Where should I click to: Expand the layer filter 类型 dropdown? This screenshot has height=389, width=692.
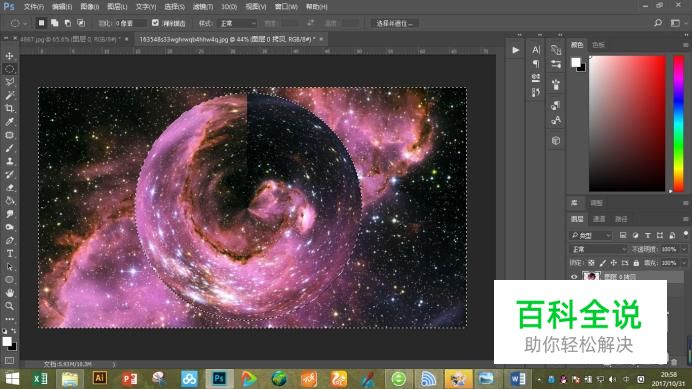(x=590, y=235)
